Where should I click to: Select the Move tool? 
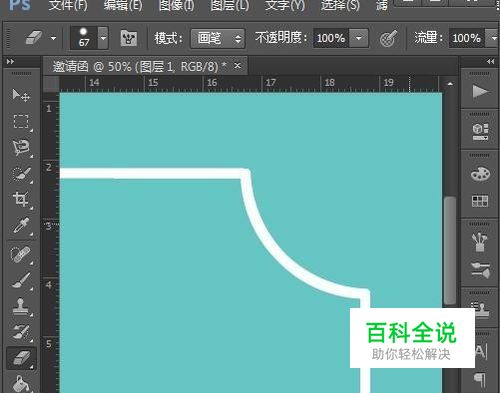21,95
